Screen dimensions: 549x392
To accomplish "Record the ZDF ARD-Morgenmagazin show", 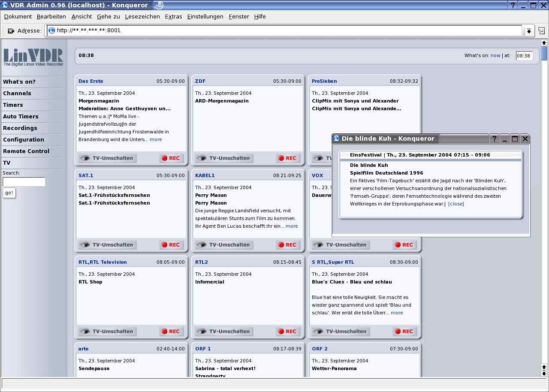I will pyautogui.click(x=288, y=158).
